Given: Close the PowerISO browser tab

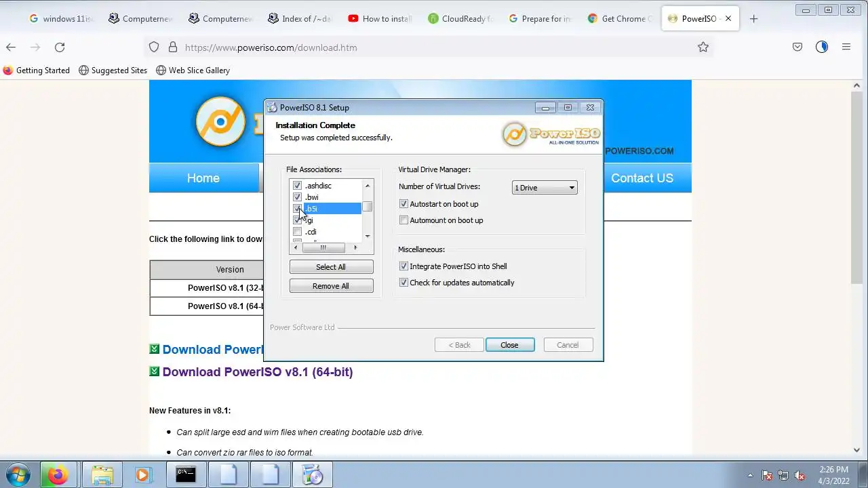Looking at the screenshot, I should point(728,18).
